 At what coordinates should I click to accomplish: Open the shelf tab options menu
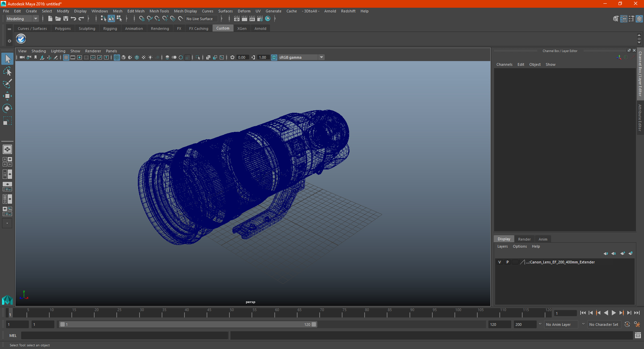(9, 29)
